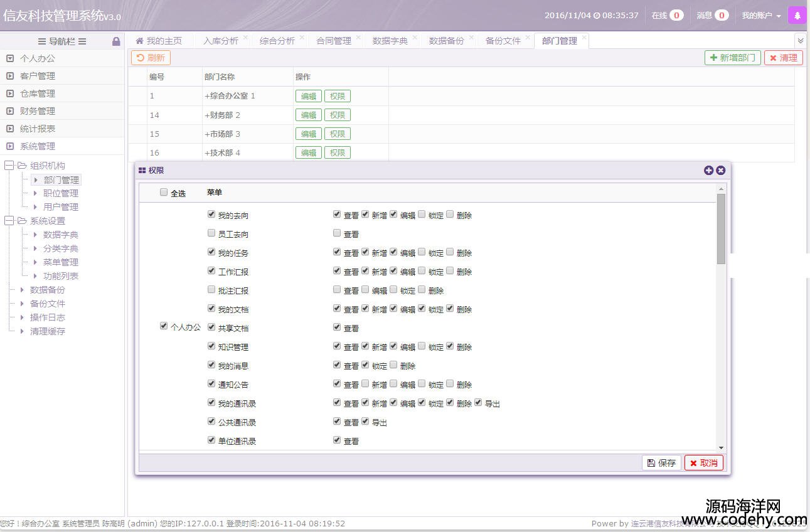The height and width of the screenshot is (532, 810).
Task: Collapse the 组织机构 tree node
Action: (x=9, y=166)
